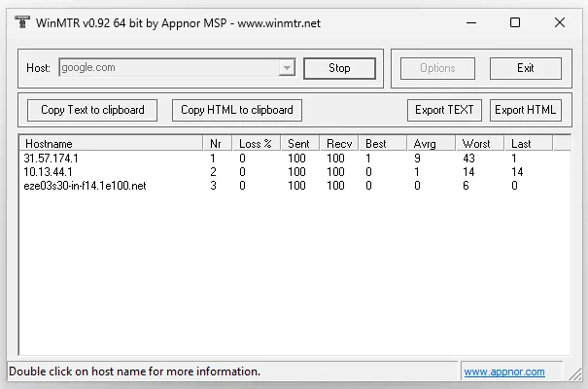Expand the Host dropdown arrow

click(287, 68)
